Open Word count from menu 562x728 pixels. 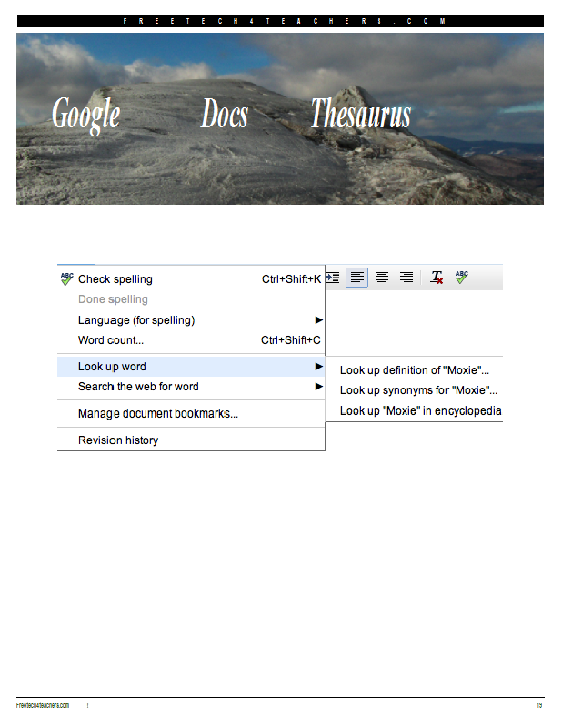click(x=191, y=340)
